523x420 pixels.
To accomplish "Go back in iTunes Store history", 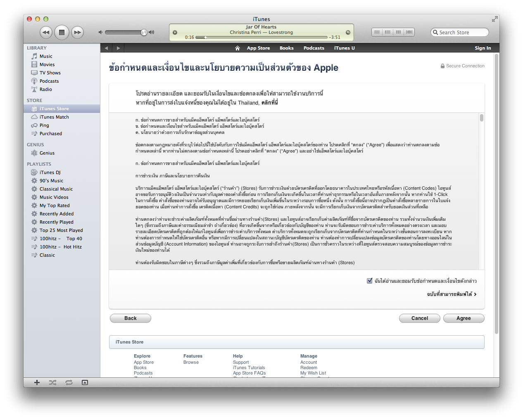I will coord(106,48).
